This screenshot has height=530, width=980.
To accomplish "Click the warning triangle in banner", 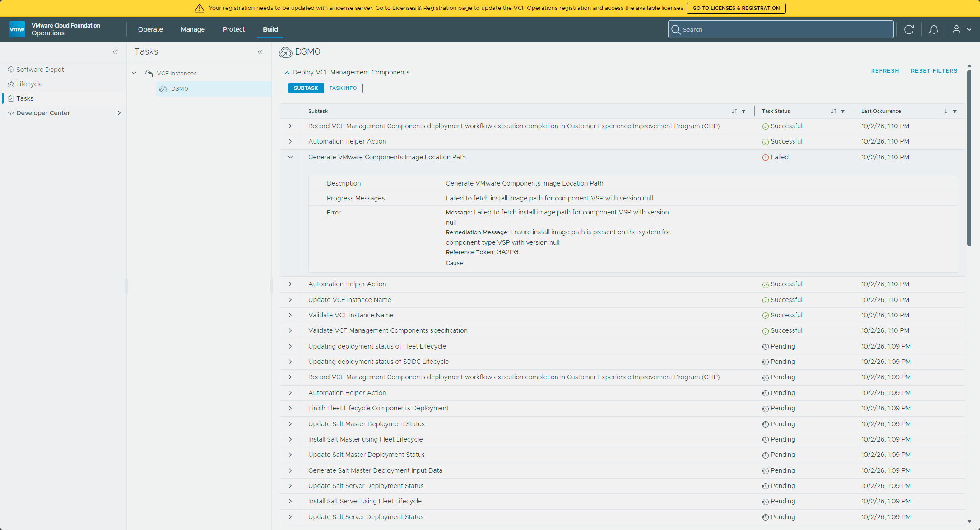I will point(200,8).
